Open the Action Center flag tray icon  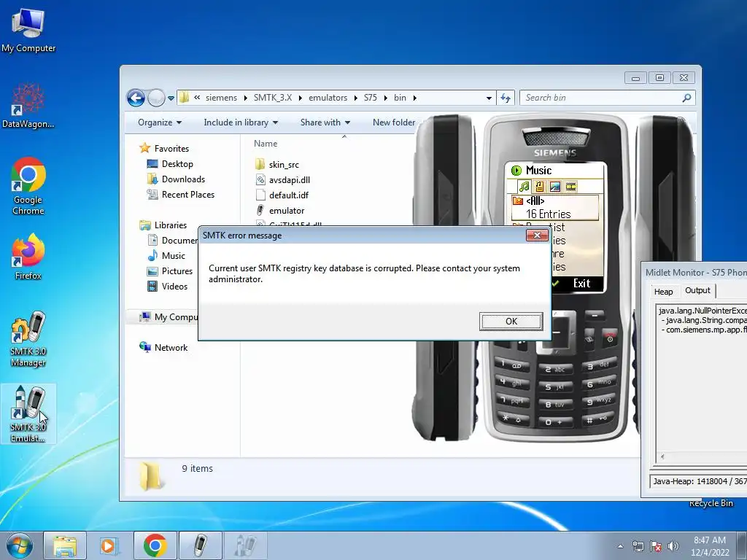coord(656,546)
